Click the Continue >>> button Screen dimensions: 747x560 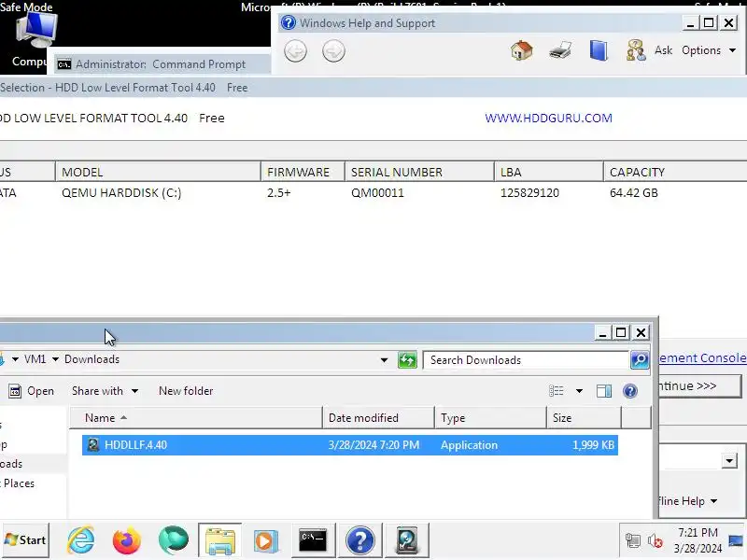(699, 386)
